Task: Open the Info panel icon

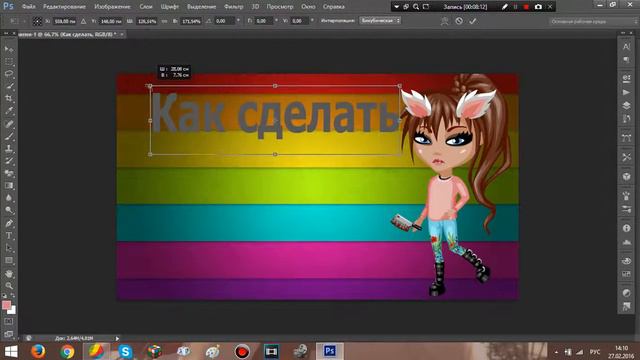Action: coord(626,228)
